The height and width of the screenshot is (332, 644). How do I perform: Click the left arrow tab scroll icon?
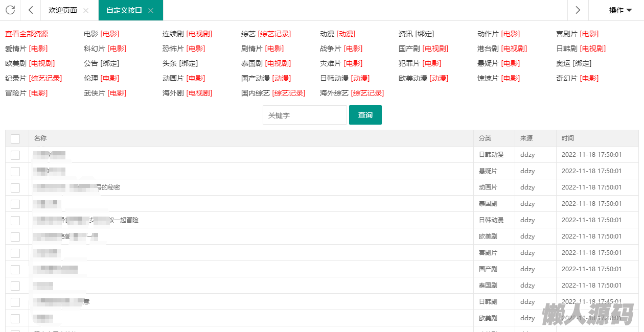point(31,10)
